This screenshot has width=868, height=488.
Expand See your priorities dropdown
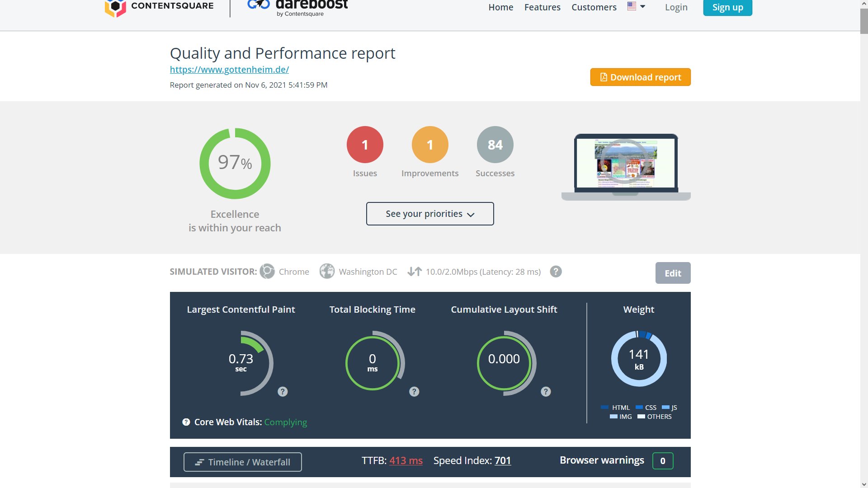[x=429, y=214]
